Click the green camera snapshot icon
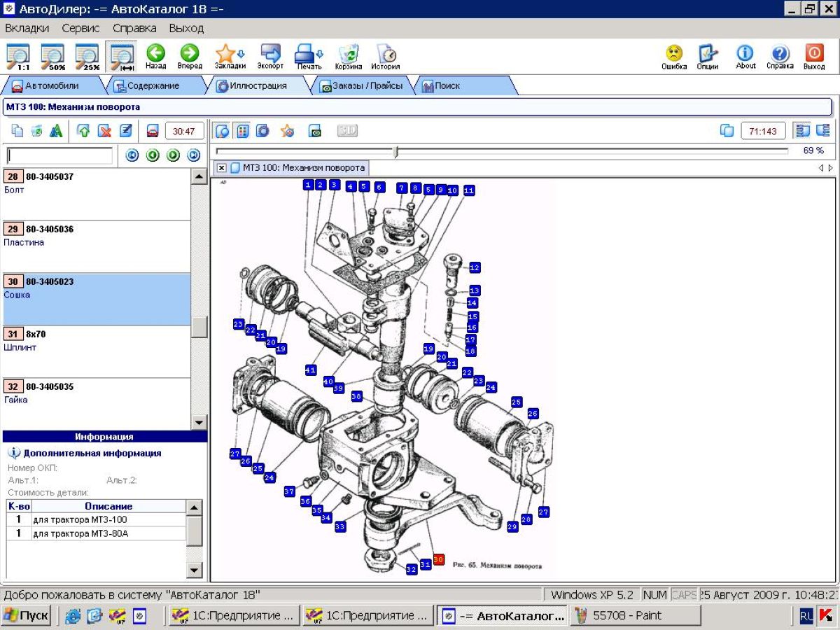 pos(315,131)
